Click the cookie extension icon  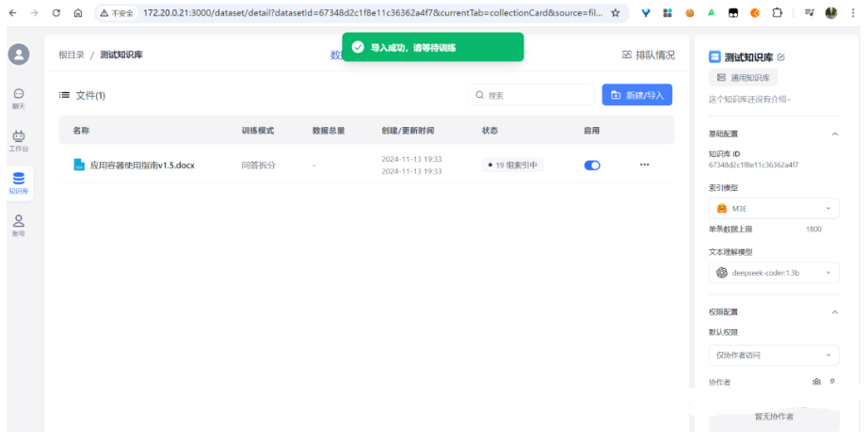coord(690,13)
